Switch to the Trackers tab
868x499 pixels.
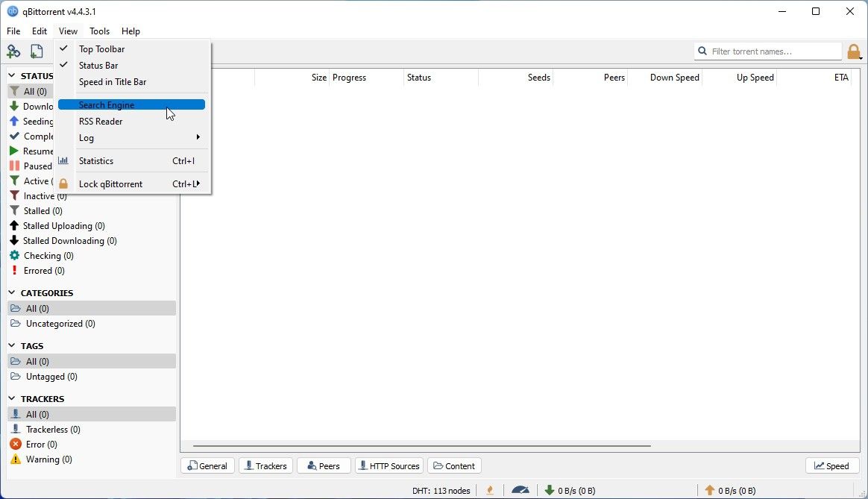tap(265, 465)
